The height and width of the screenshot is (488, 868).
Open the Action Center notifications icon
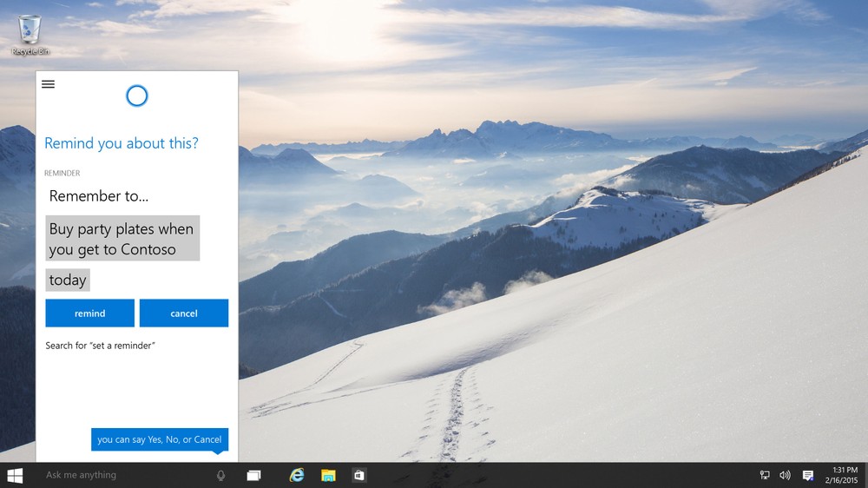(808, 475)
